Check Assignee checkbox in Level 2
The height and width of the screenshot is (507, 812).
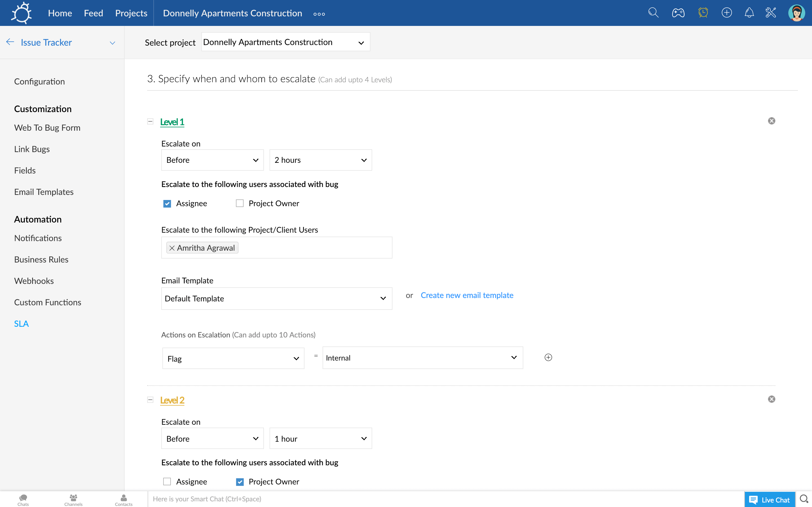coord(167,482)
